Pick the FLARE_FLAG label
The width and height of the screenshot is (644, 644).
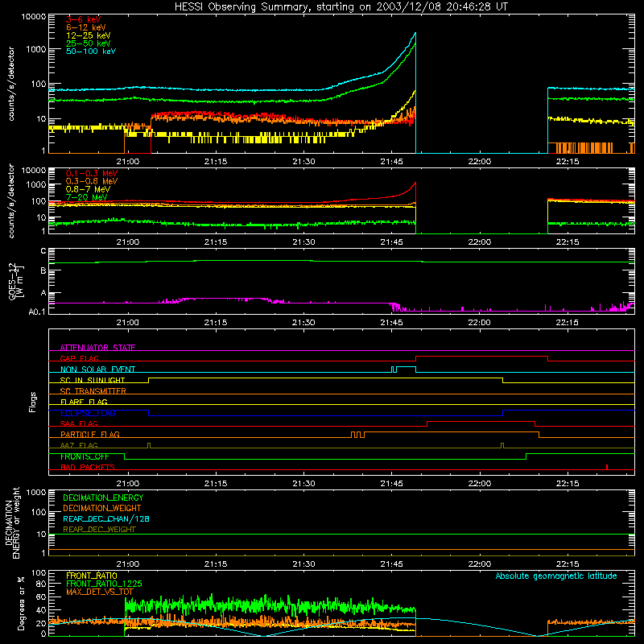click(x=84, y=402)
